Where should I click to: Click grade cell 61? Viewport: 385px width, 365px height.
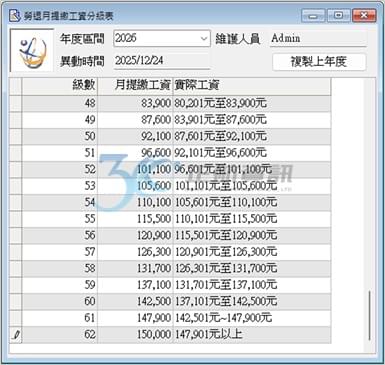tap(60, 318)
